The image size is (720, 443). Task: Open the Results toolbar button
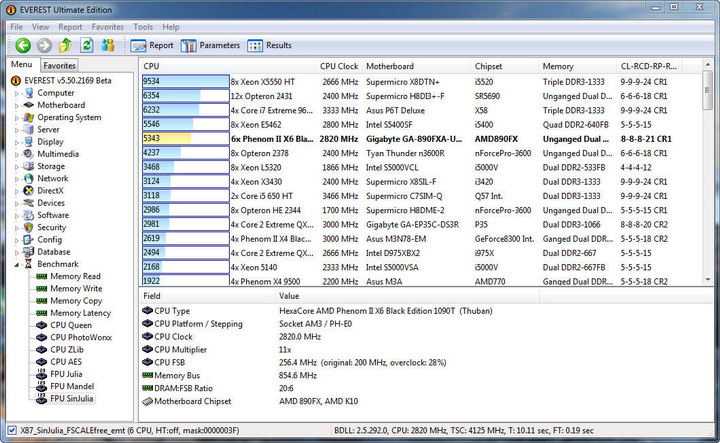[x=270, y=45]
